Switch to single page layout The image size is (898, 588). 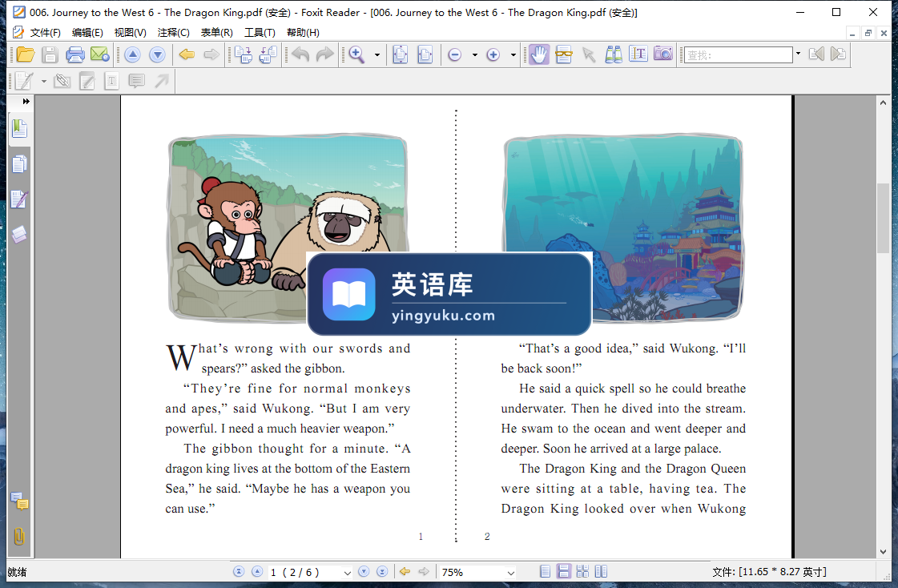pyautogui.click(x=546, y=571)
